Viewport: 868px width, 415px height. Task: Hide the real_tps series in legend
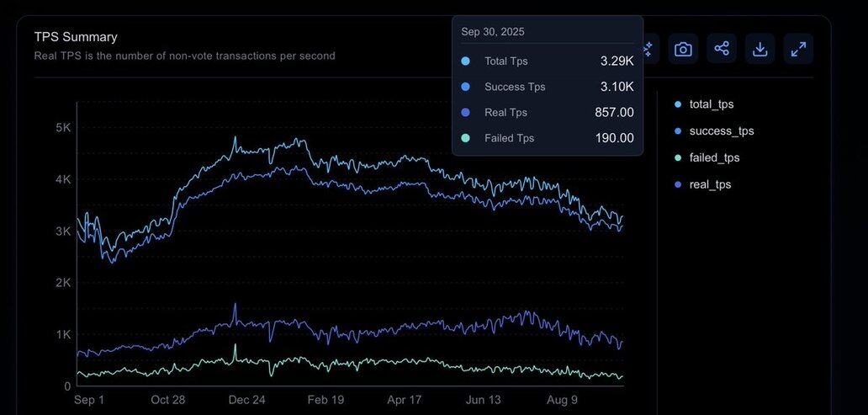tap(710, 184)
